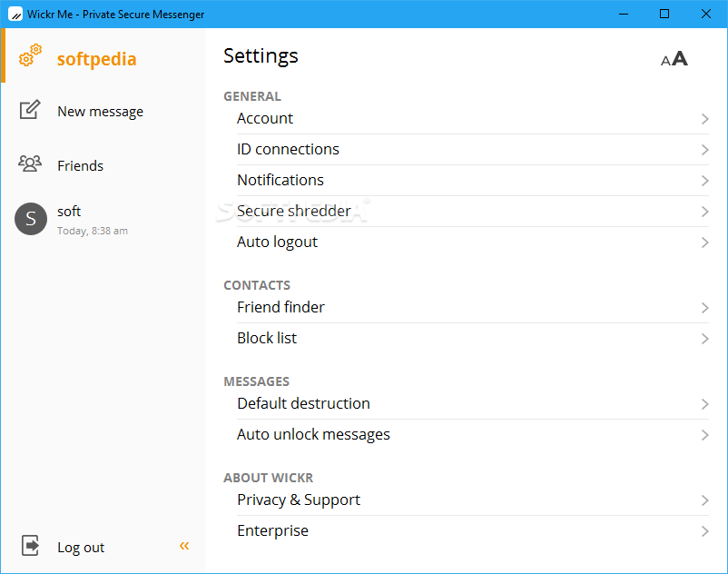Click the Friends group icon

pyautogui.click(x=30, y=163)
